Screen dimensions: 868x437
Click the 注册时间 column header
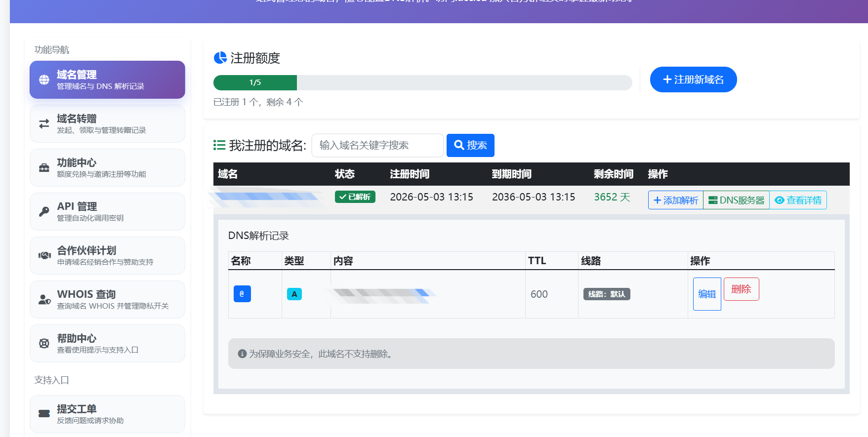(x=410, y=174)
